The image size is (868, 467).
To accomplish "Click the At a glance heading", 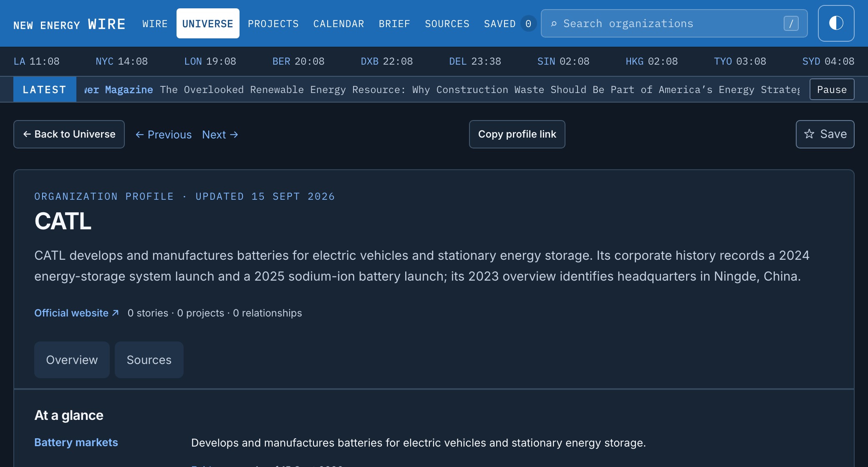I will coord(69,415).
